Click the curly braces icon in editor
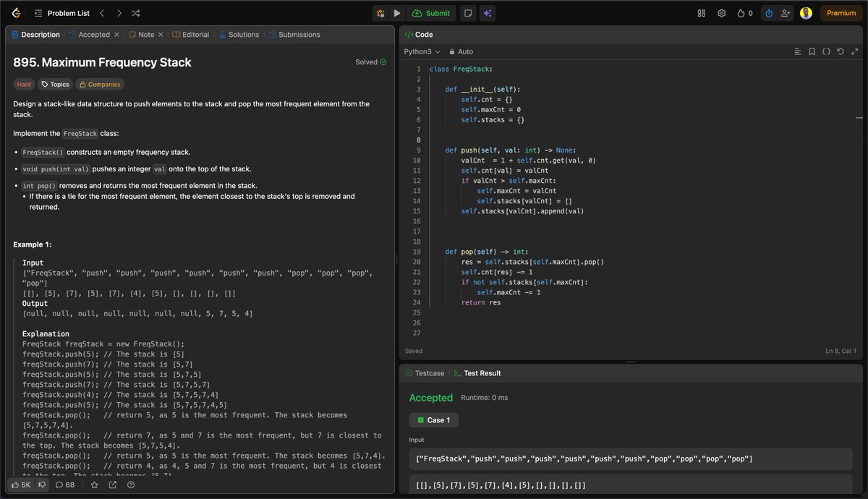Image resolution: width=868 pixels, height=499 pixels. pos(826,51)
